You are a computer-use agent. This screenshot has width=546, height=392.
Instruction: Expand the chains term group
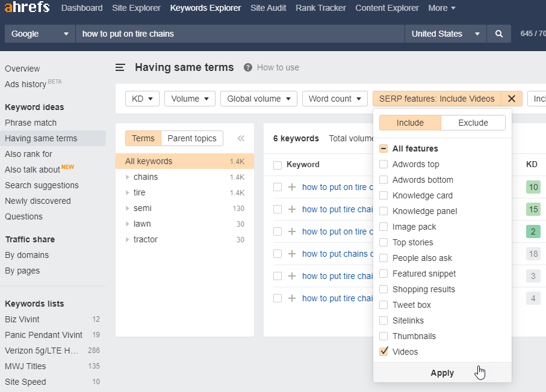128,177
